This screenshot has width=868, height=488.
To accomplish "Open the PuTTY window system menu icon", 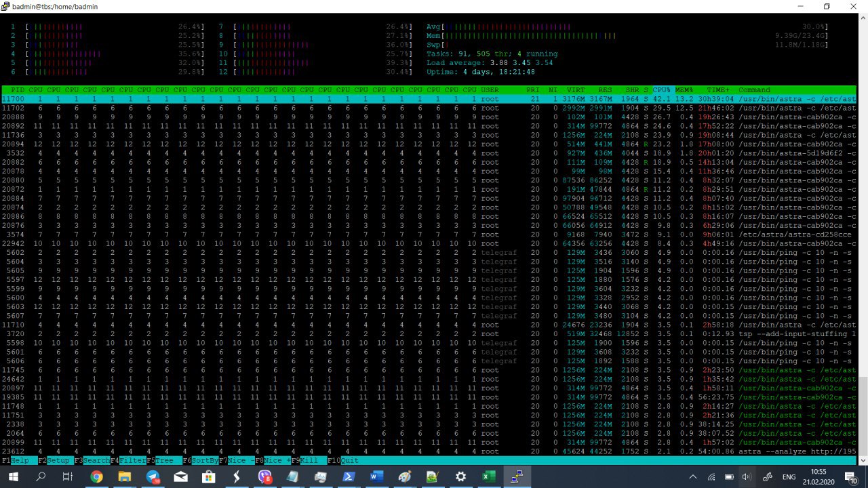I will [x=7, y=6].
